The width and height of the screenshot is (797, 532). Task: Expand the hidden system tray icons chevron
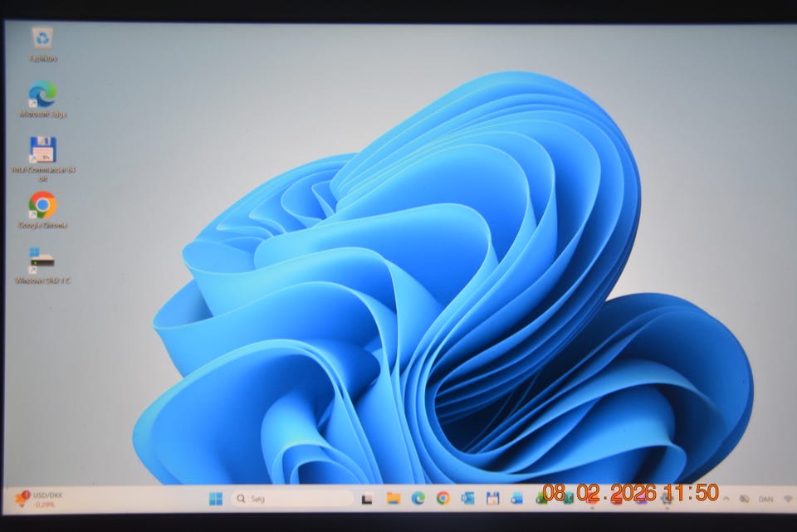point(726,499)
